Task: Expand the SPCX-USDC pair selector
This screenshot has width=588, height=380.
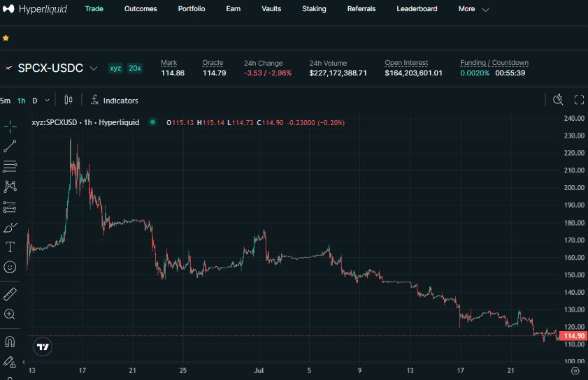Action: pyautogui.click(x=94, y=68)
